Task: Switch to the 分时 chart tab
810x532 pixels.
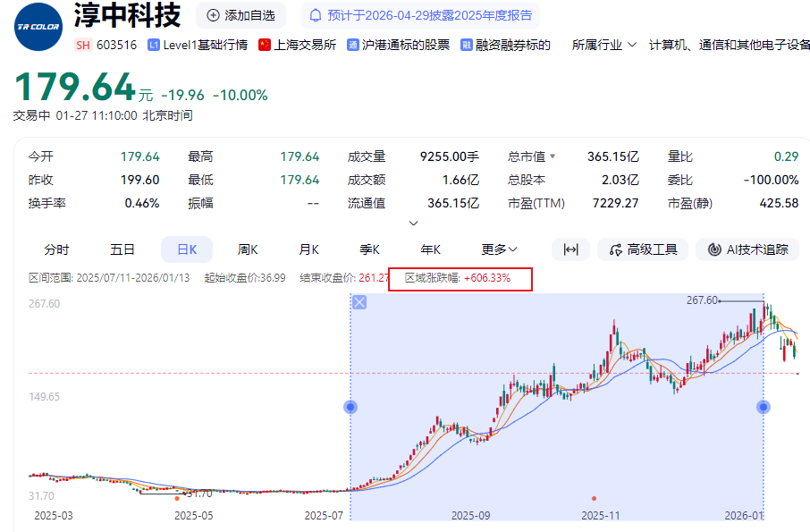Action: [x=56, y=249]
